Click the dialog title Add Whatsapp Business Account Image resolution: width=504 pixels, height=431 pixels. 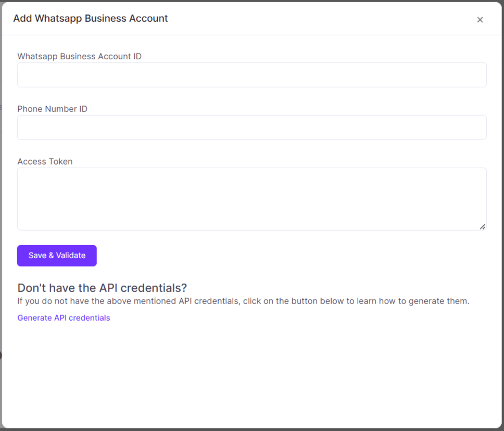coord(91,18)
